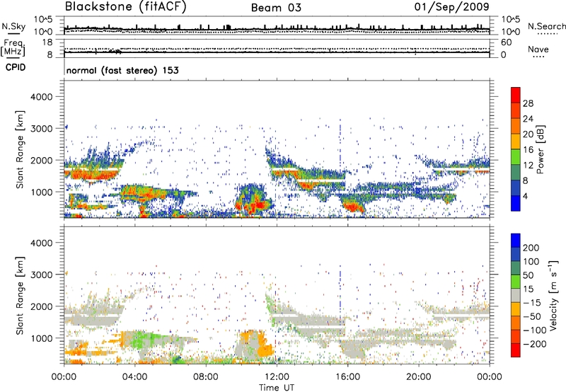Click the -200 label on velocity colorbar
566x392 pixels.
(535, 344)
